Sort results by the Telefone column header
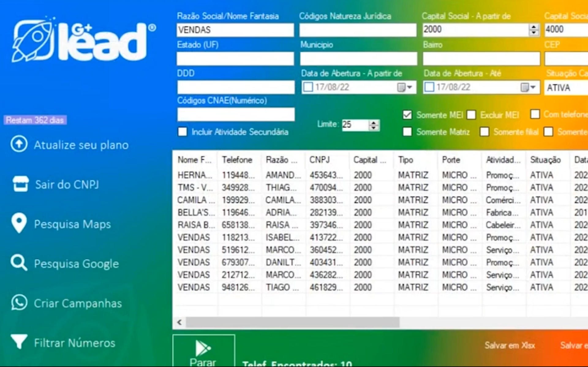Image resolution: width=588 pixels, height=367 pixels. [x=237, y=160]
